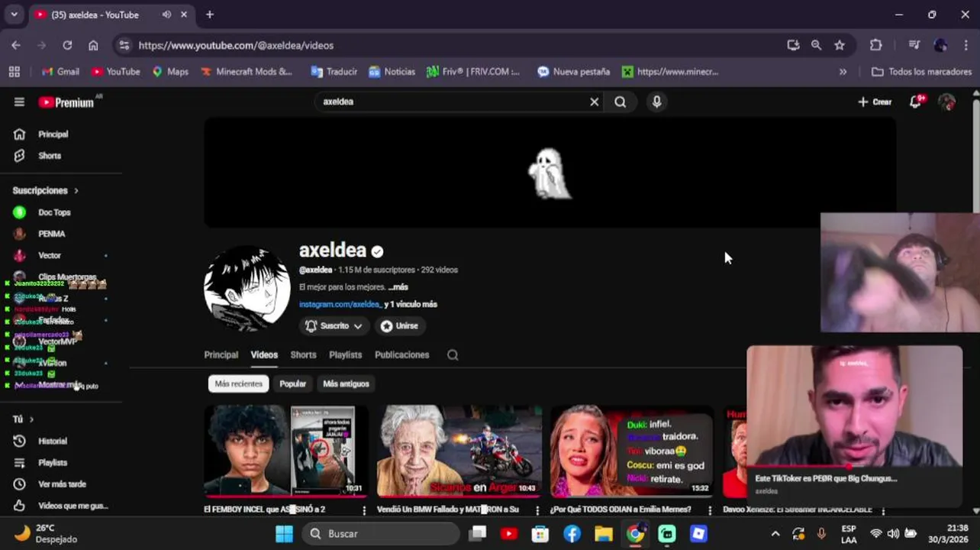Search within the channel magnifier icon
Viewport: 980px width, 550px height.
(453, 354)
